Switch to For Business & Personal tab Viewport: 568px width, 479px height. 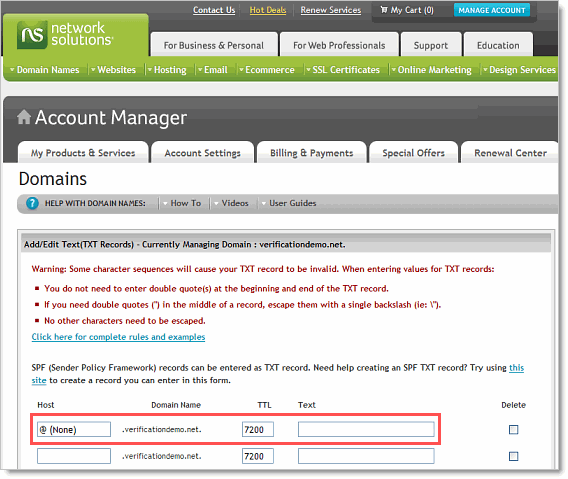214,45
